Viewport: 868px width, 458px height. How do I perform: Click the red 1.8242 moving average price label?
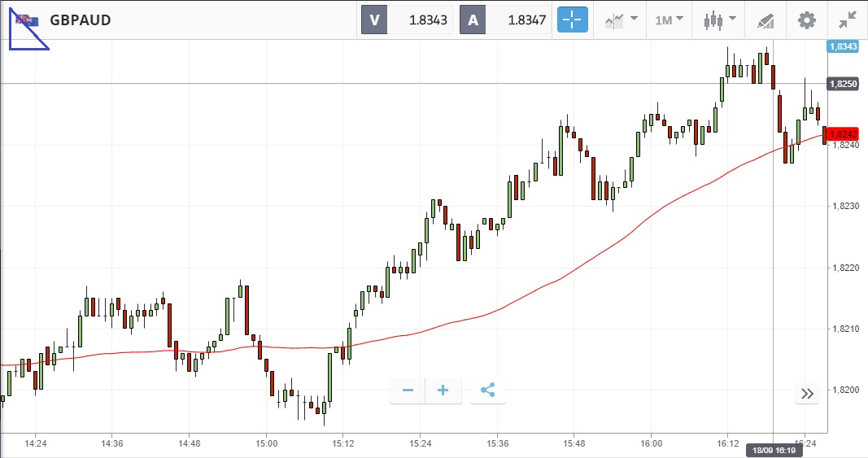(x=844, y=133)
